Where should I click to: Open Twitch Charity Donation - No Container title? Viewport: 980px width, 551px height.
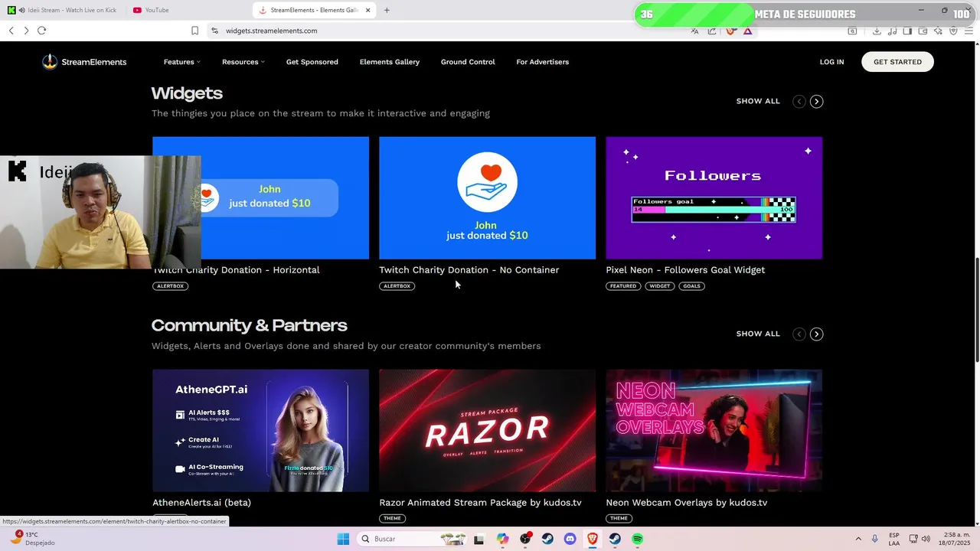(x=469, y=270)
